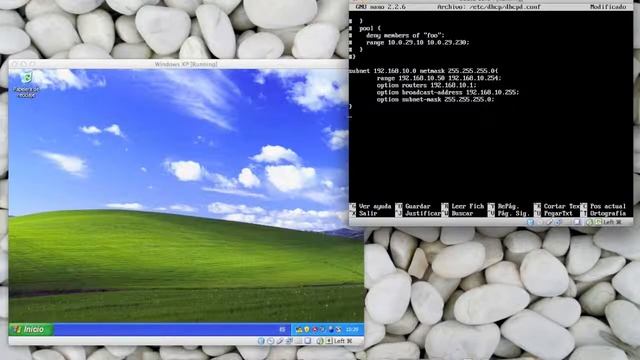Click the 'Guardar' nano shortcut
This screenshot has height=360, width=640.
(418, 207)
